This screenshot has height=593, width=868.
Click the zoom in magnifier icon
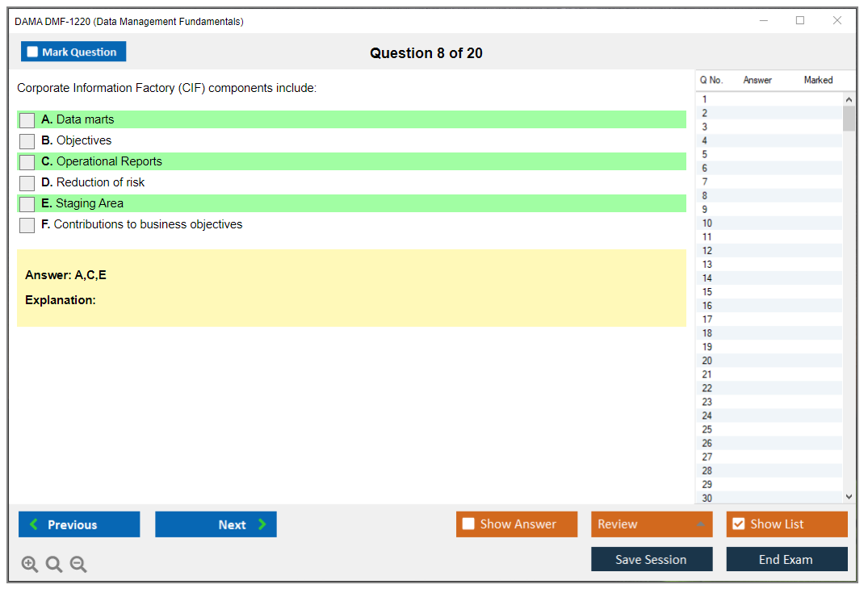[30, 565]
